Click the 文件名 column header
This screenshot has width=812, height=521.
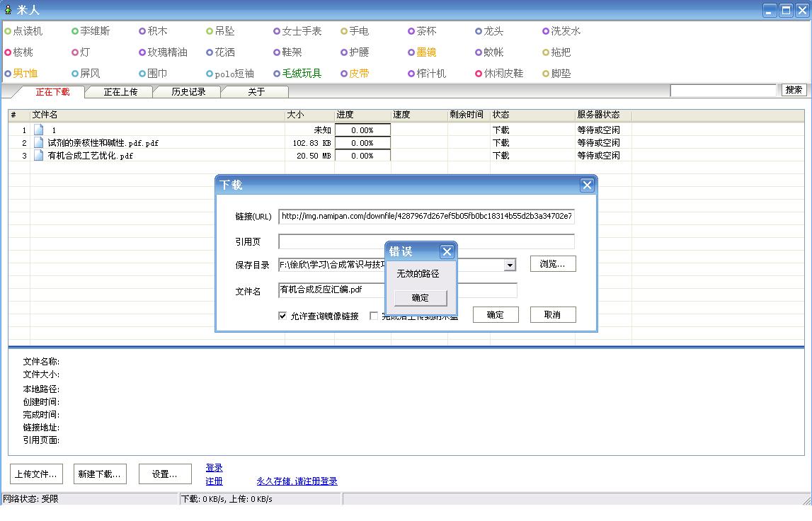click(x=157, y=115)
